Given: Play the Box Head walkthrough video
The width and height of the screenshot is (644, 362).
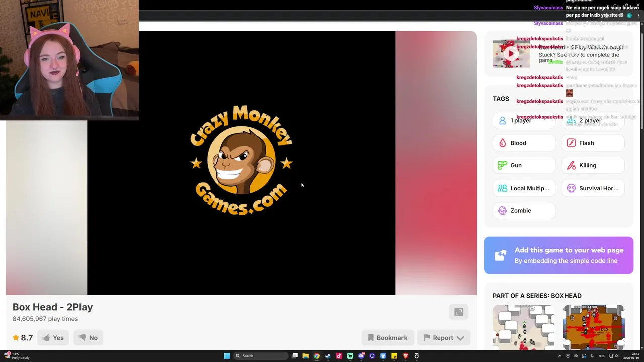Looking at the screenshot, I should click(511, 54).
